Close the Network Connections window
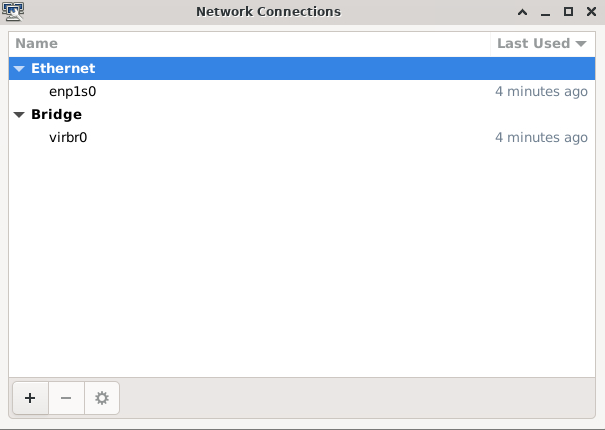This screenshot has width=605, height=430. pos(591,12)
